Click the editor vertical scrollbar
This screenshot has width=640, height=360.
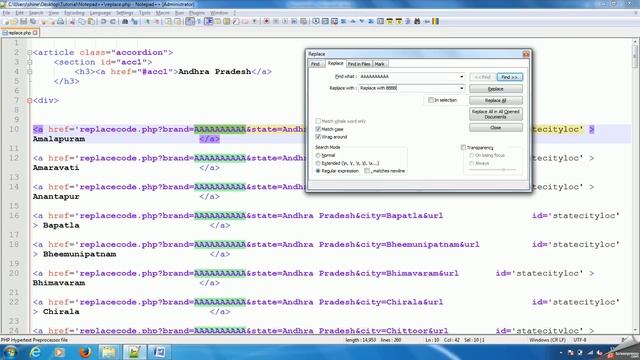coord(635,186)
